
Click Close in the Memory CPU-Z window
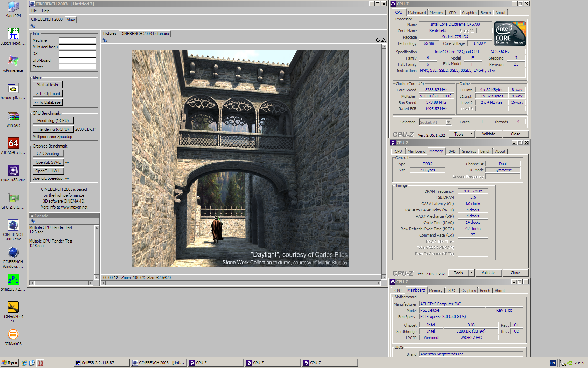515,273
